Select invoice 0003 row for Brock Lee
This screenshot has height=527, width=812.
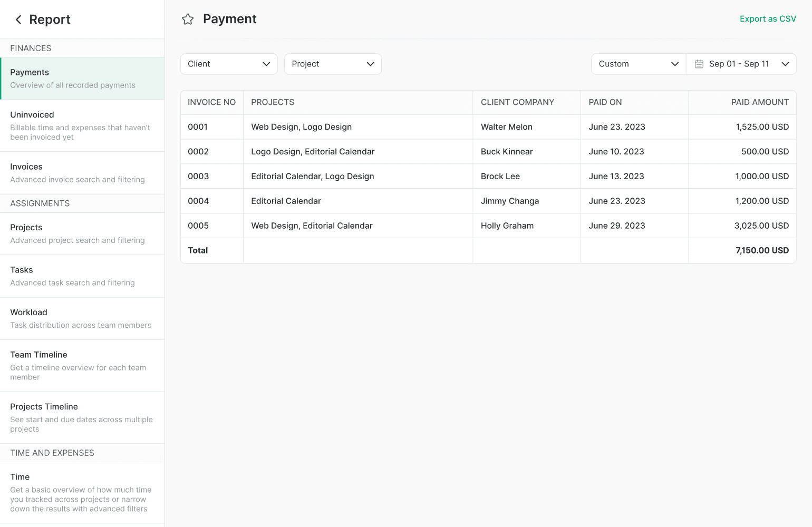tap(488, 176)
